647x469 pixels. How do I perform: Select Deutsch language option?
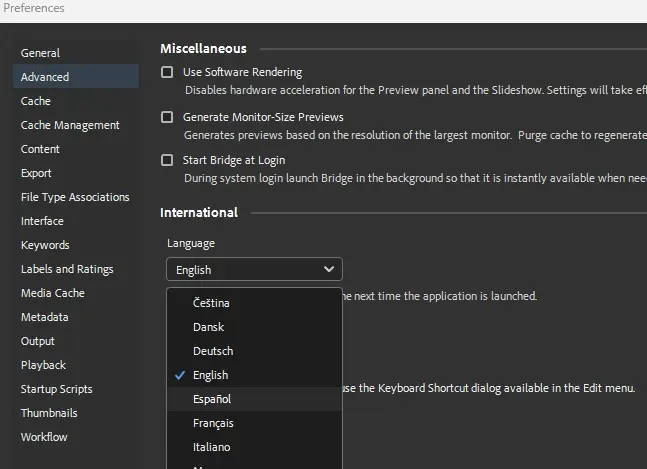pos(254,351)
